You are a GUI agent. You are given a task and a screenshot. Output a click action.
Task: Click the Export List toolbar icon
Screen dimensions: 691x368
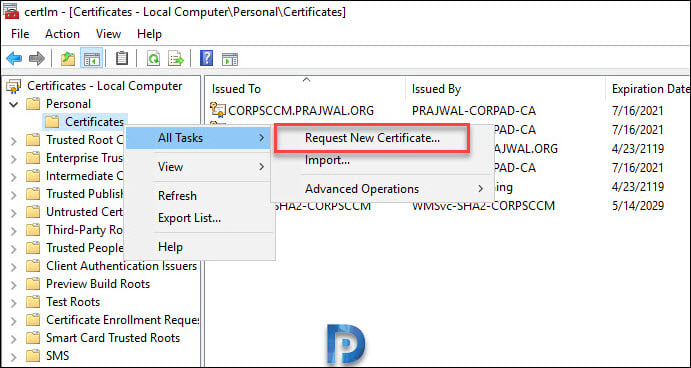[x=176, y=59]
